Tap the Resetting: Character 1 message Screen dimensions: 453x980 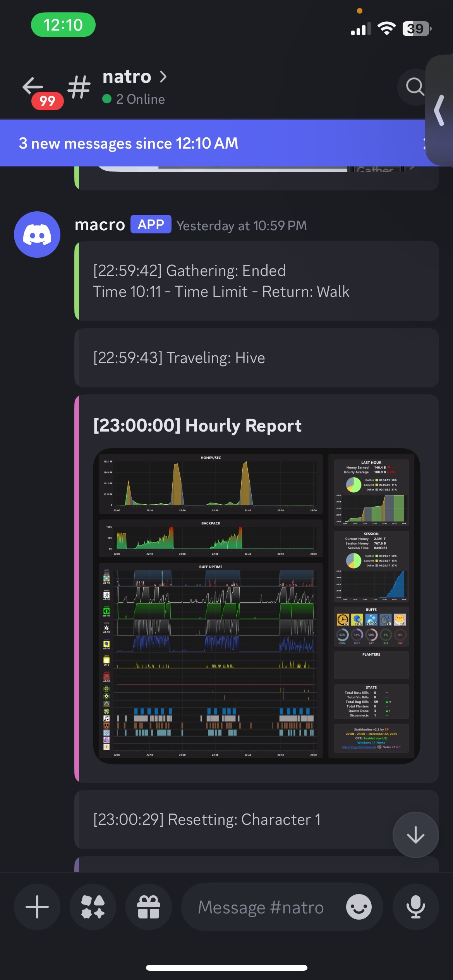[257, 820]
